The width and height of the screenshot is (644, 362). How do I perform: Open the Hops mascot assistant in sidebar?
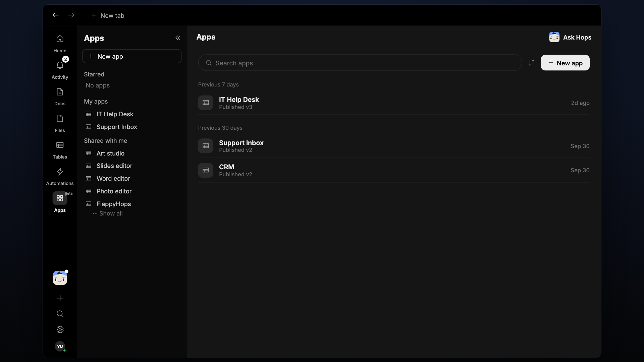60,278
